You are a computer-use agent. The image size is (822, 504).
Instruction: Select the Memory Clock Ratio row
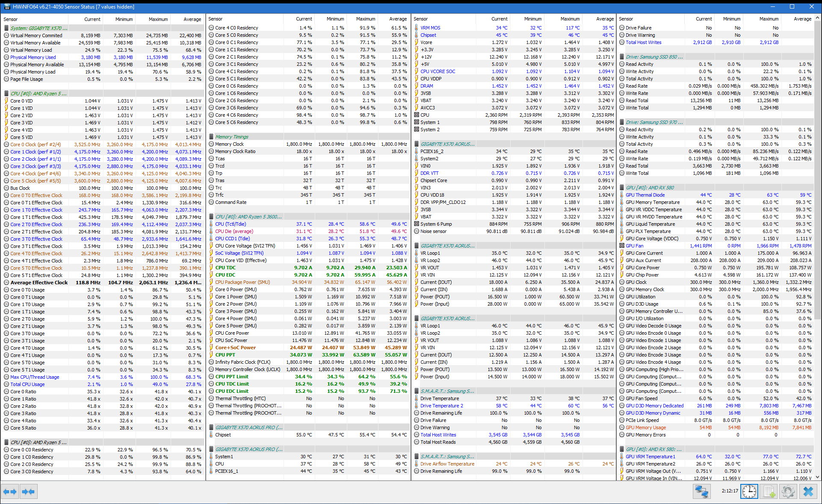(308, 151)
